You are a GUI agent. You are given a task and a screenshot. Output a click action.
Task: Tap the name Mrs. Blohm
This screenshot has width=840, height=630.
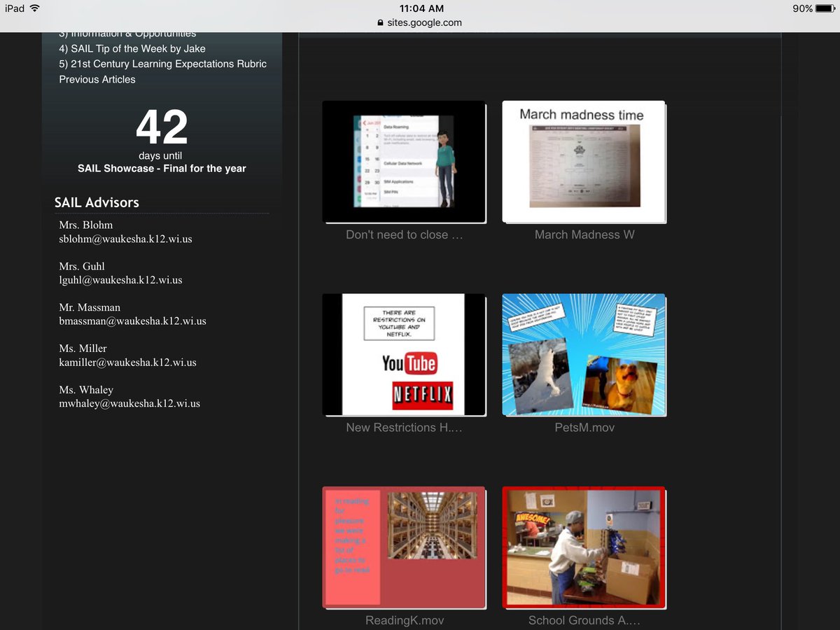coord(85,225)
